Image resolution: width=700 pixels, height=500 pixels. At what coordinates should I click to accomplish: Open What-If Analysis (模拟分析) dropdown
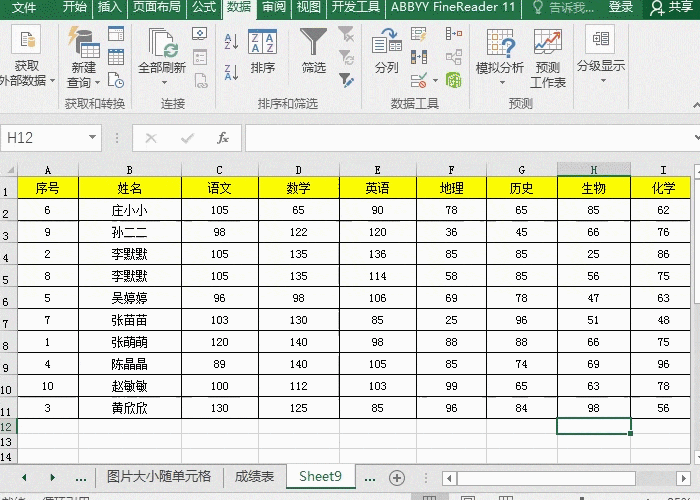click(x=499, y=55)
